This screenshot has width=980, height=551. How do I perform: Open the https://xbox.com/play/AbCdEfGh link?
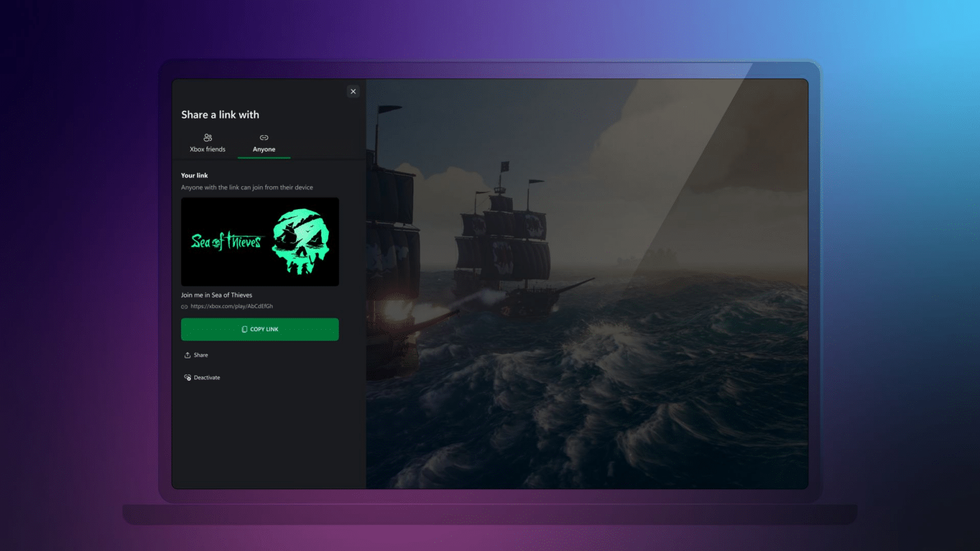tap(232, 306)
